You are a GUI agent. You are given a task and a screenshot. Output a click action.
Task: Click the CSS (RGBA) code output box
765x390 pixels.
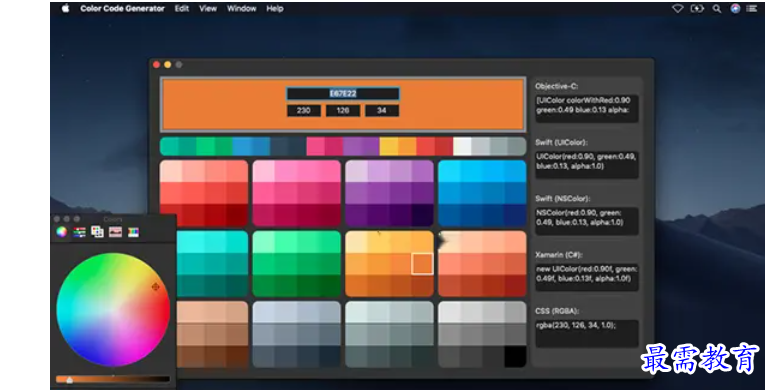click(x=587, y=333)
